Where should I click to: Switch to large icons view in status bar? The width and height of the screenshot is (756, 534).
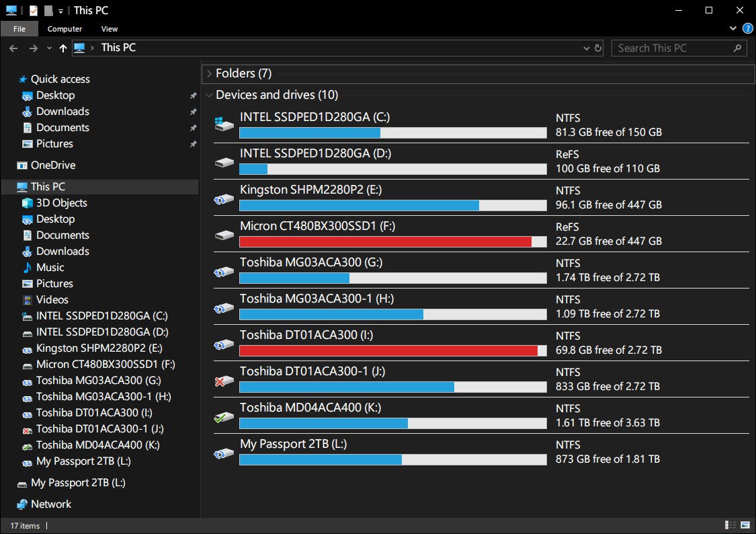pyautogui.click(x=745, y=525)
